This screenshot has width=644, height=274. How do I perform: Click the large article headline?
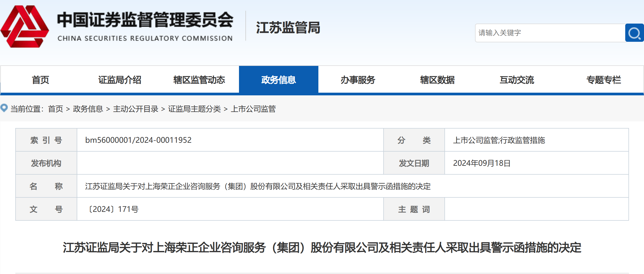[322, 247]
